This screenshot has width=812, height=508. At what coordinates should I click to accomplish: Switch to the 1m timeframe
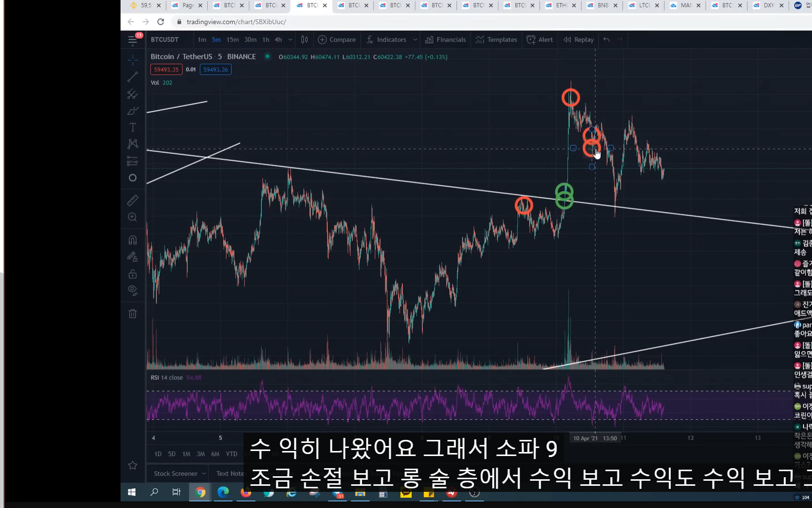tap(202, 39)
